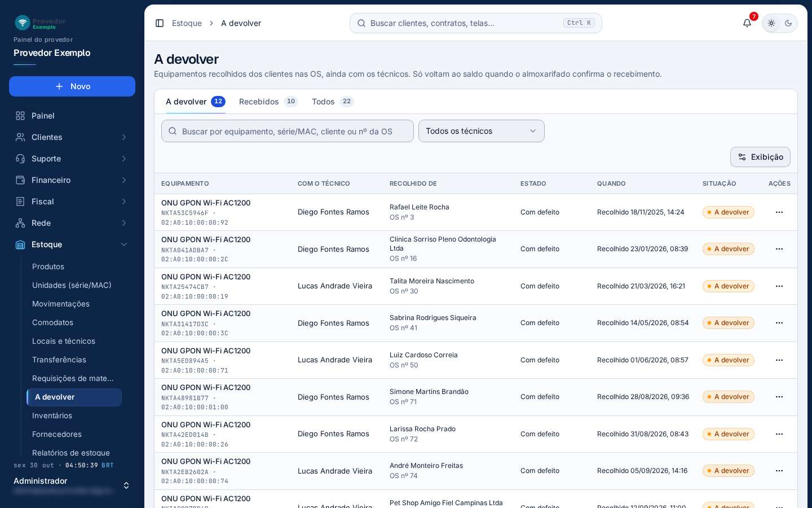812x508 pixels.
Task: Expand the Financeiro submenu chevron
Action: pos(124,180)
